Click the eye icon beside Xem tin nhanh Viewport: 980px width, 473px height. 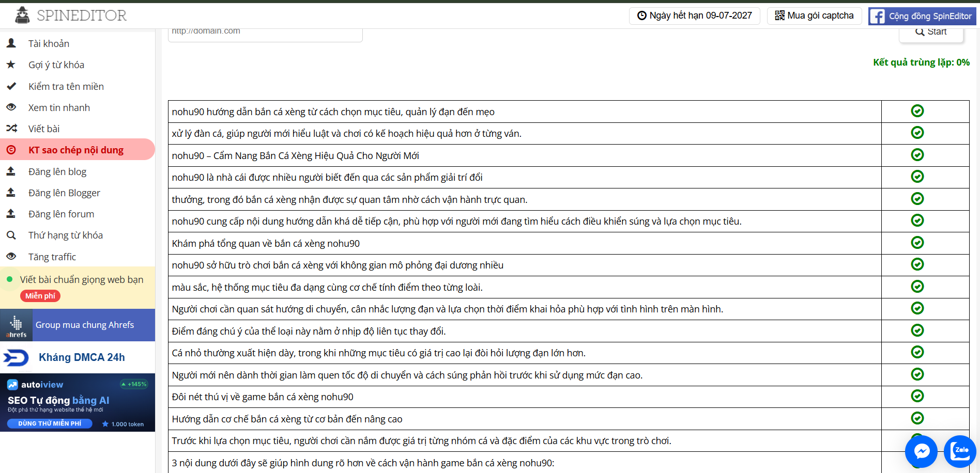pyautogui.click(x=11, y=107)
